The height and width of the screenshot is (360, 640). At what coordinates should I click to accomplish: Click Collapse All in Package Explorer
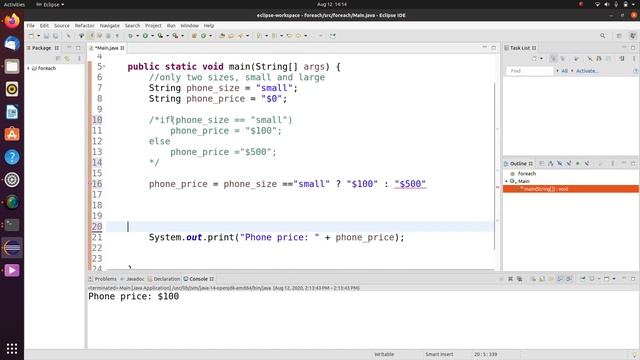click(x=58, y=58)
